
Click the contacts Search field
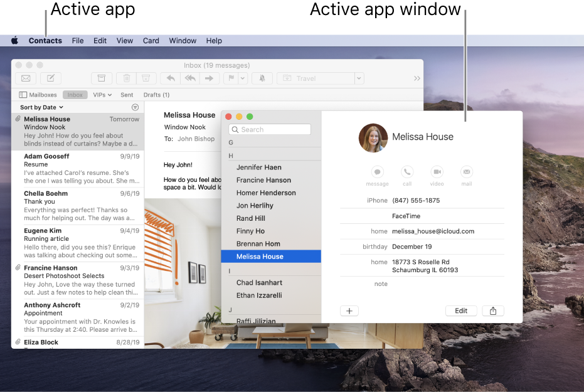coord(270,129)
